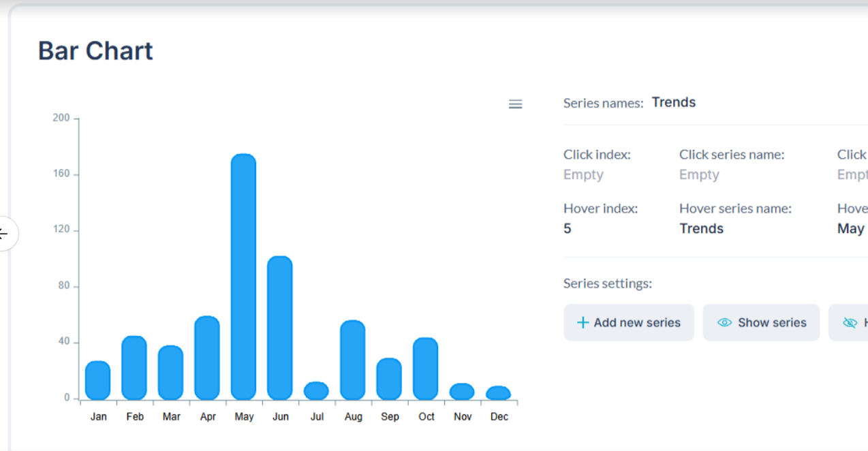The height and width of the screenshot is (451, 868).
Task: Click the hover index value 5
Action: [x=568, y=228]
